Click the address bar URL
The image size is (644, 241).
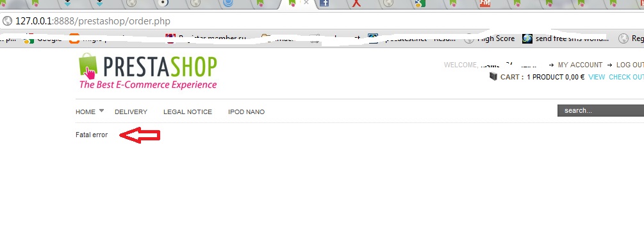(x=93, y=21)
